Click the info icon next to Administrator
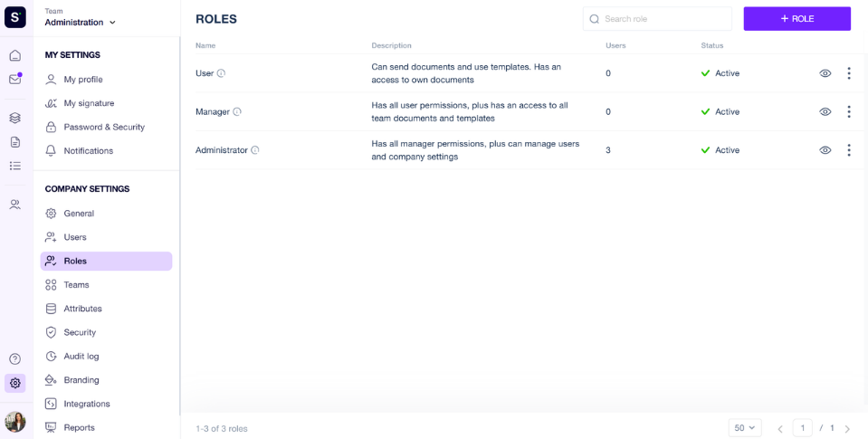The width and height of the screenshot is (868, 439). (x=255, y=150)
